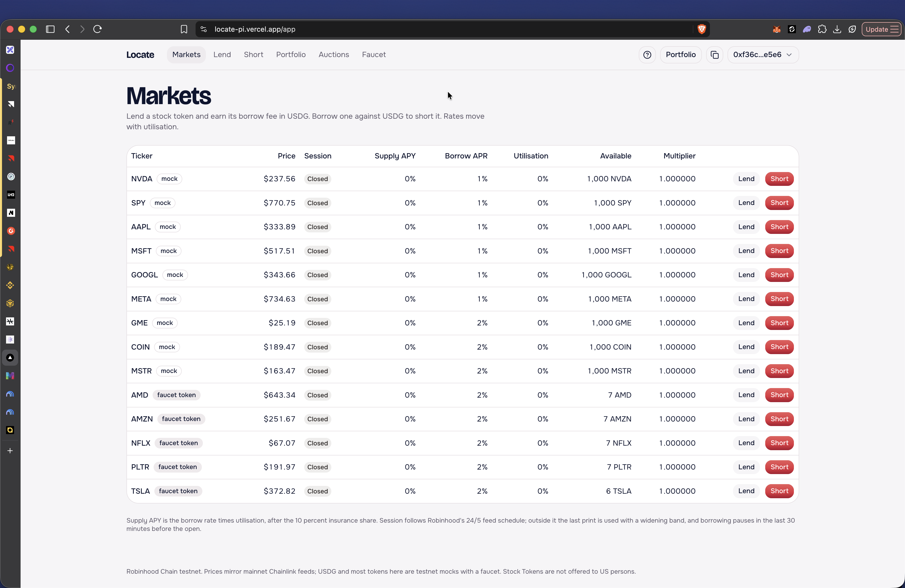The height and width of the screenshot is (588, 905).
Task: Expand the 0xf36c...e5e6 wallet dropdown
Action: coord(763,55)
